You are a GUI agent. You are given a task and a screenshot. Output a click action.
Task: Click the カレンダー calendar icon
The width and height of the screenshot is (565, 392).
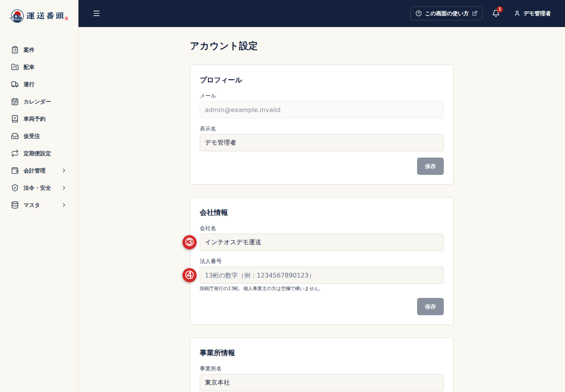point(15,102)
